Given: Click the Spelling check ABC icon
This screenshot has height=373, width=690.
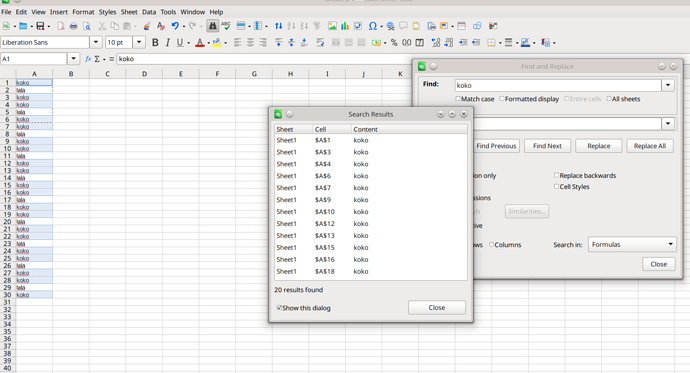Looking at the screenshot, I should coord(226,26).
